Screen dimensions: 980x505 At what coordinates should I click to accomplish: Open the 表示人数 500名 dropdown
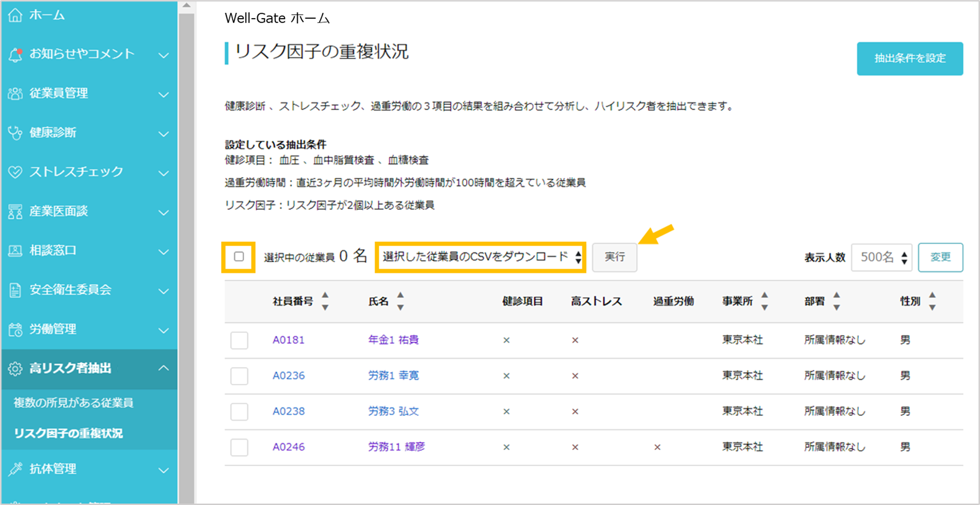coord(882,257)
